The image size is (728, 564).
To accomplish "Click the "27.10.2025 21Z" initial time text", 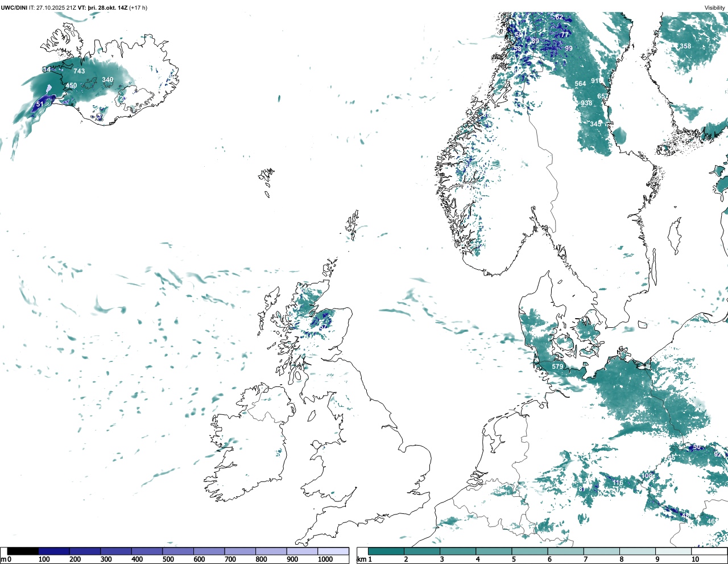I will coord(56,7).
